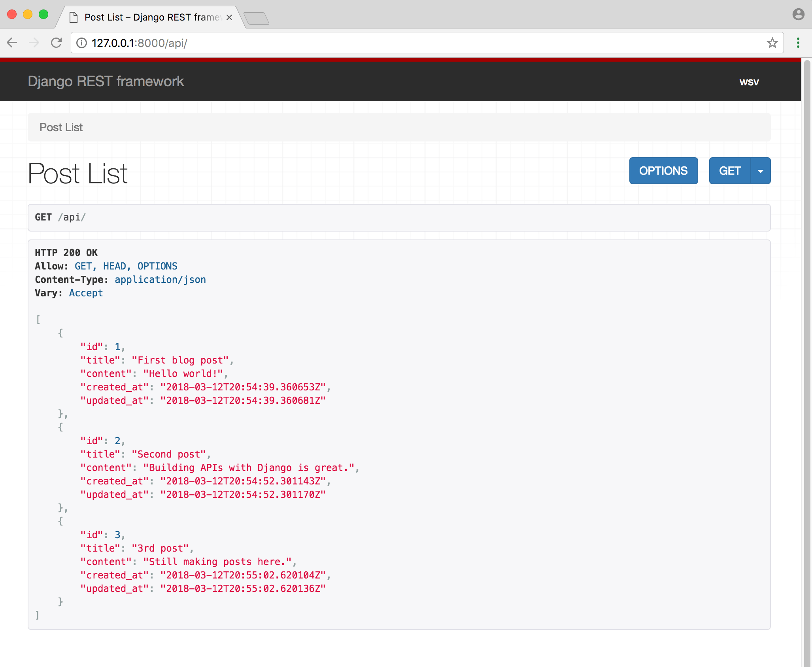The image size is (812, 667).
Task: Click the GET button
Action: [730, 171]
